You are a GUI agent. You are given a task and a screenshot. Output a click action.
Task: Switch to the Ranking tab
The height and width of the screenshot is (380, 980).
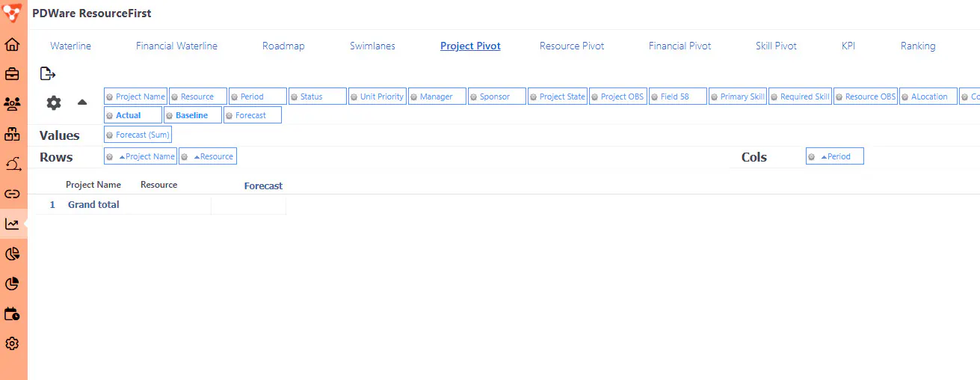click(x=918, y=46)
